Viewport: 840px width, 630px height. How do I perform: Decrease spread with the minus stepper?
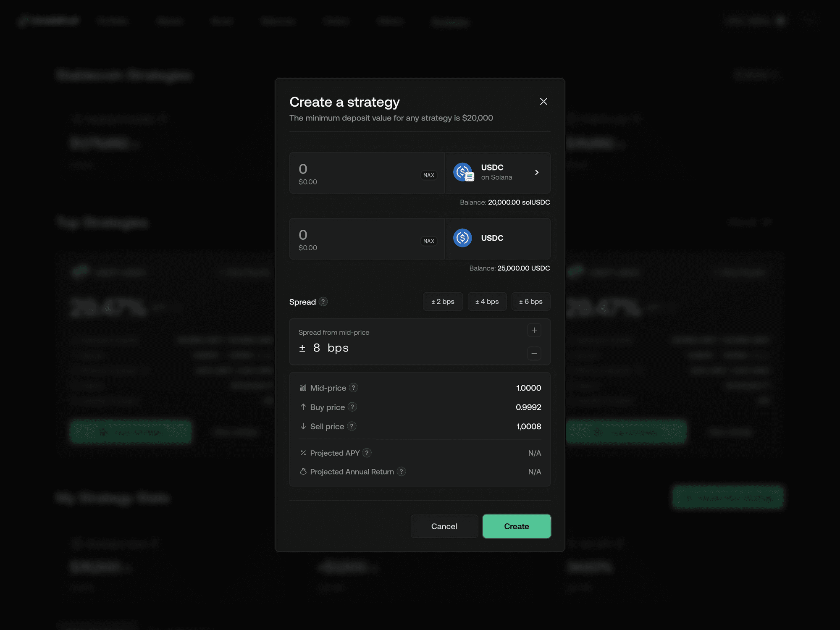click(534, 354)
